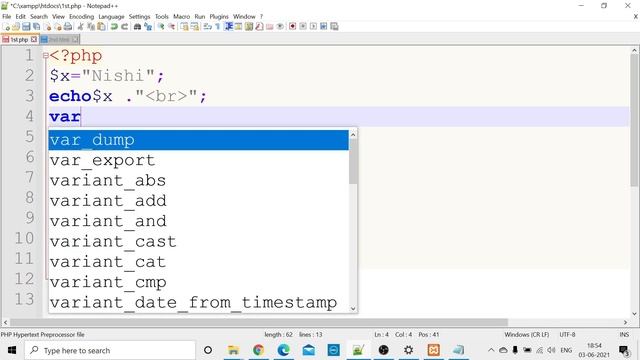Pick variant_abs from autocomplete suggestions

tap(198, 180)
